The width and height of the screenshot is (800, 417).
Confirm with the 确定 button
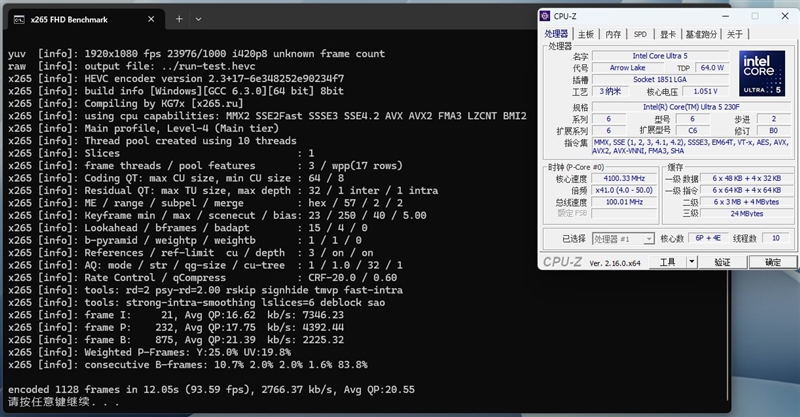tap(772, 262)
